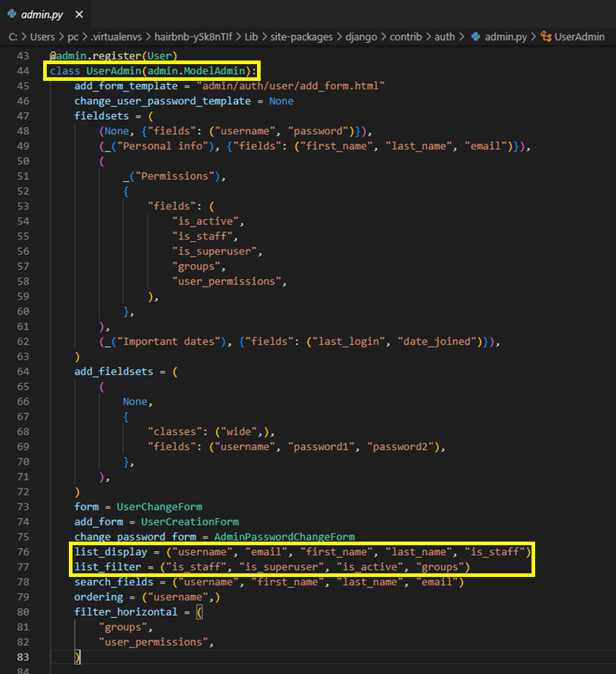Click the "Permissions" string

click(x=175, y=176)
